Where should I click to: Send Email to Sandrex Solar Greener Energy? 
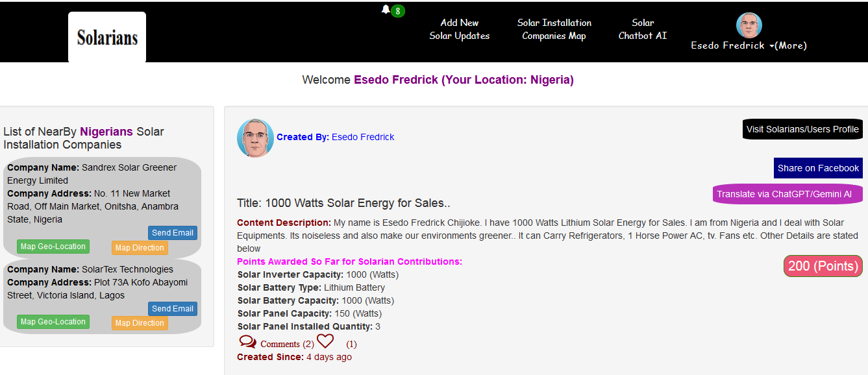click(x=173, y=233)
